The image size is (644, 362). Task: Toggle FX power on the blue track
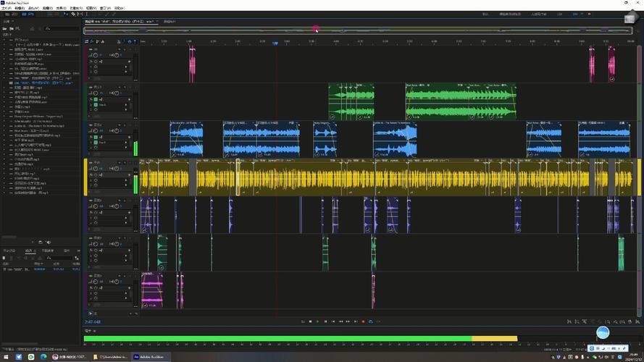click(96, 137)
